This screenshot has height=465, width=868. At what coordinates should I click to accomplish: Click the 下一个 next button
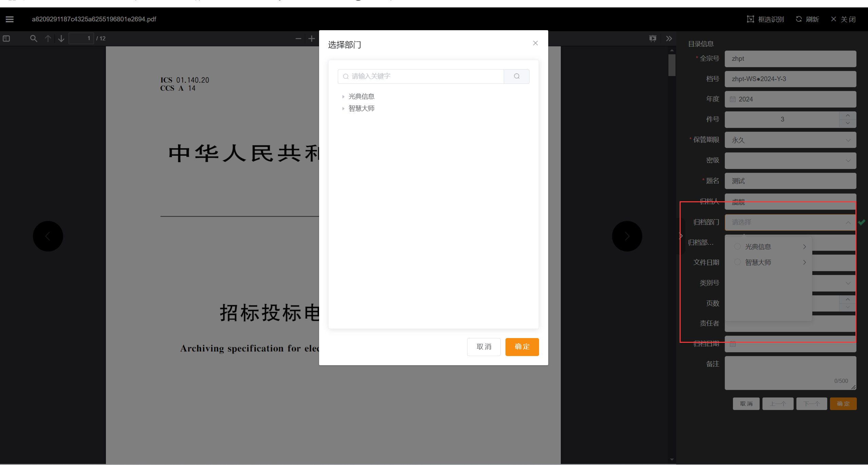[812, 404]
